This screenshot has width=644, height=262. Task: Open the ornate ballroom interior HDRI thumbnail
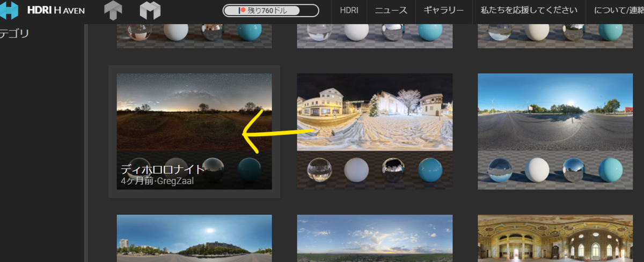tap(555, 238)
